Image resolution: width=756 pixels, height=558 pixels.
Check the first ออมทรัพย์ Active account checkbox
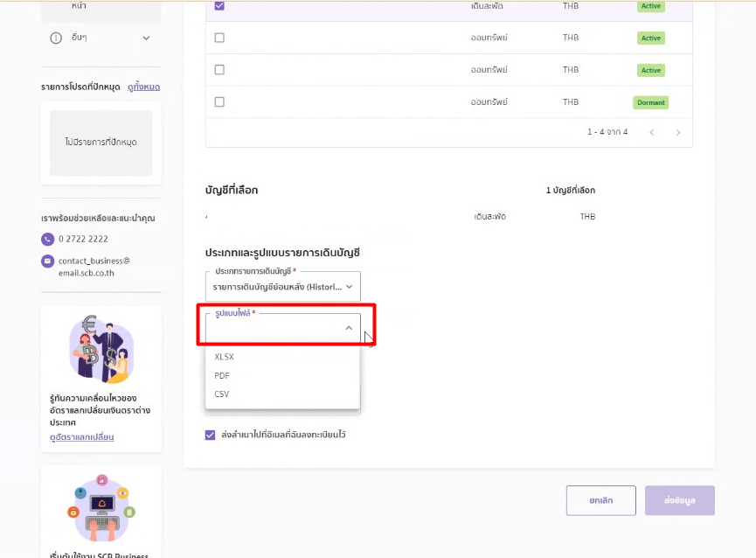(x=219, y=38)
